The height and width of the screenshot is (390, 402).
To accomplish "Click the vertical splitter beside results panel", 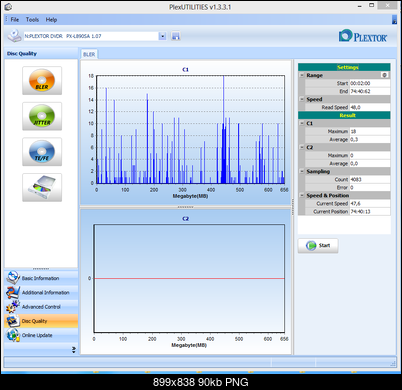I will coord(293,207).
